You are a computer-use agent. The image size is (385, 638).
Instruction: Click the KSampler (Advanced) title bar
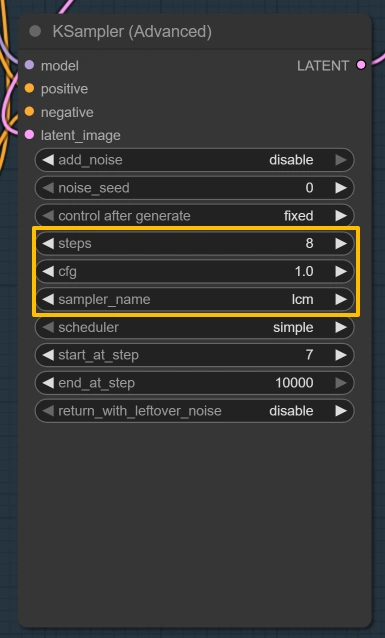195,32
